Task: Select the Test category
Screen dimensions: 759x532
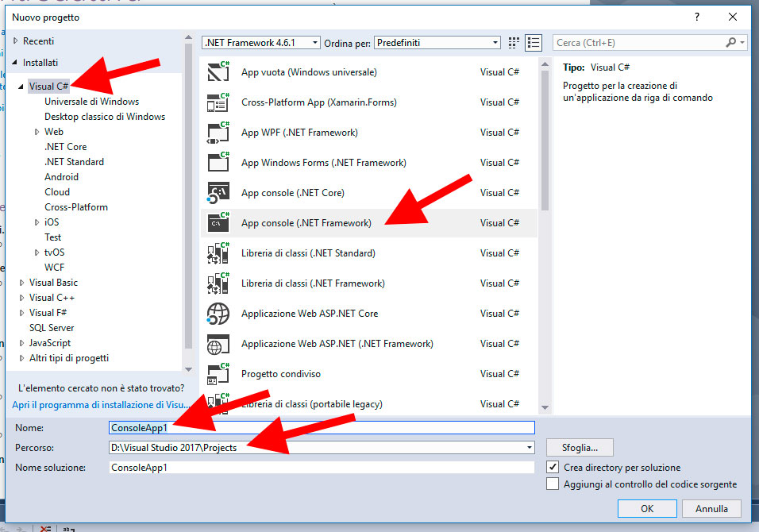Action: coord(52,237)
